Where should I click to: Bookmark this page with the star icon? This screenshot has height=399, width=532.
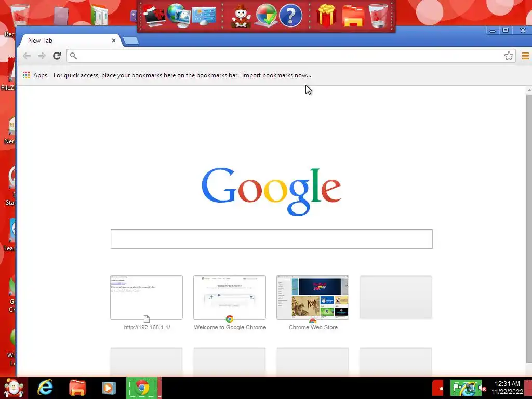(x=509, y=56)
